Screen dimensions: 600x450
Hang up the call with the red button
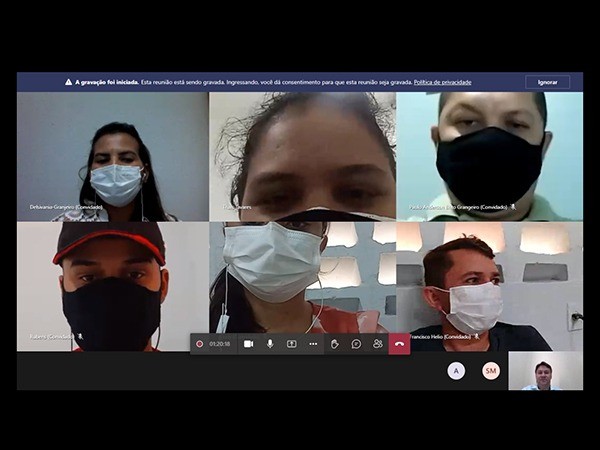pos(400,344)
